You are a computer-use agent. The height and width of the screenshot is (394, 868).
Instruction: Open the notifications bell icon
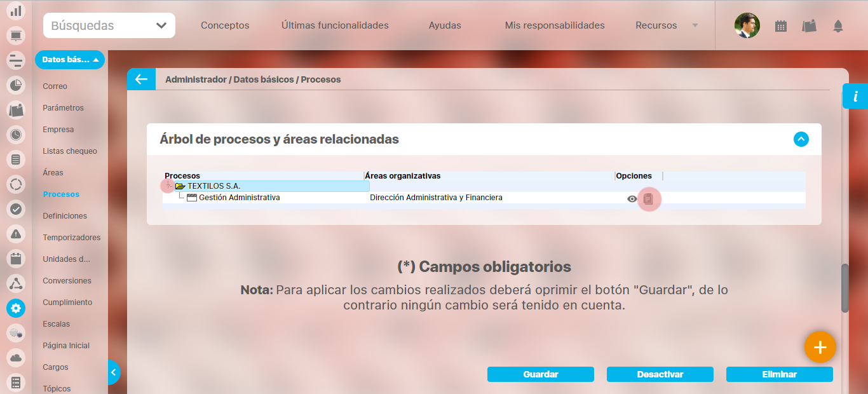click(x=838, y=26)
